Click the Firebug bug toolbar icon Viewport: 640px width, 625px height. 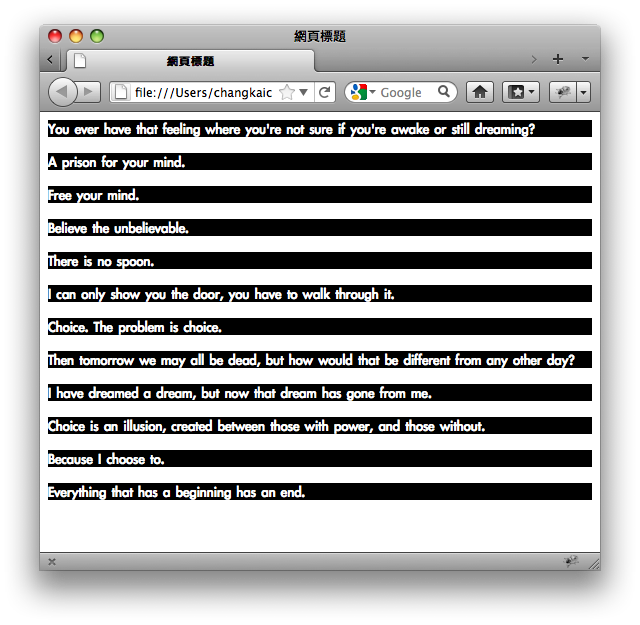click(563, 92)
